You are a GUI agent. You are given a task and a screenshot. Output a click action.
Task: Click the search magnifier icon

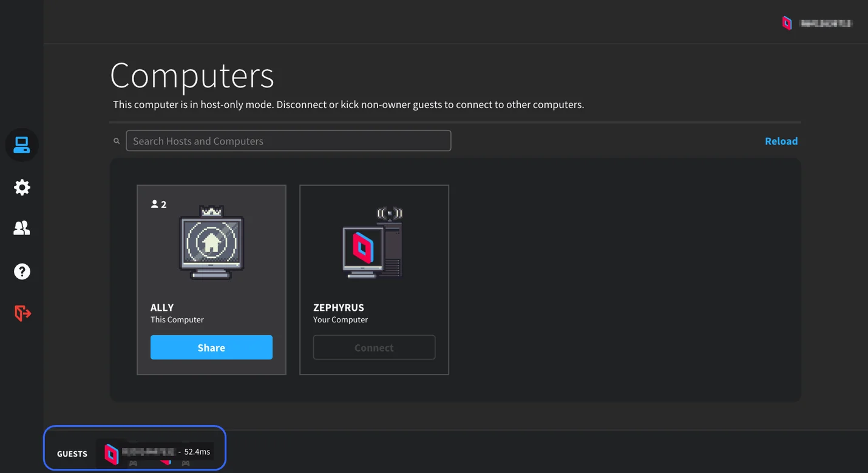tap(117, 141)
